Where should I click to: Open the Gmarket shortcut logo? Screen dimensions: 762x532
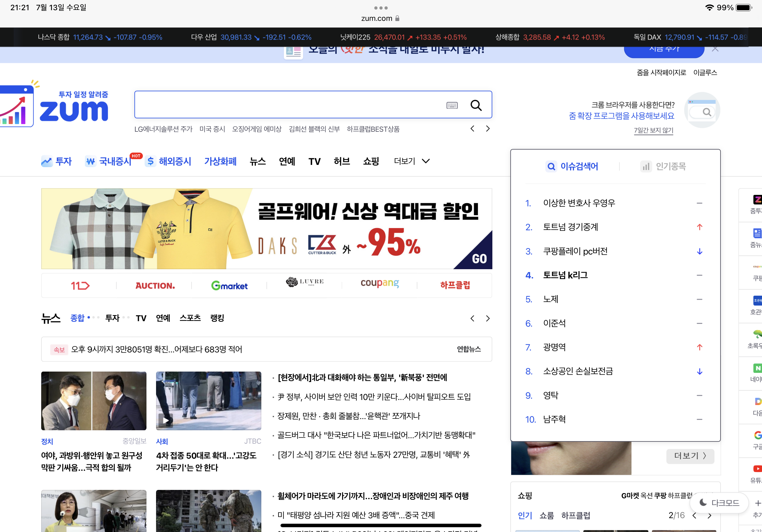tap(229, 285)
